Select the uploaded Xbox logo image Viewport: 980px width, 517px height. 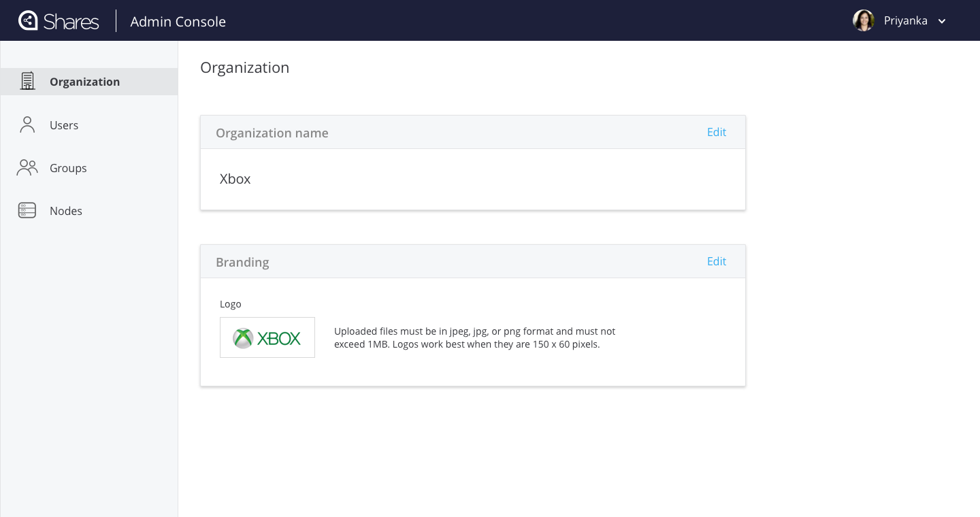coord(267,337)
